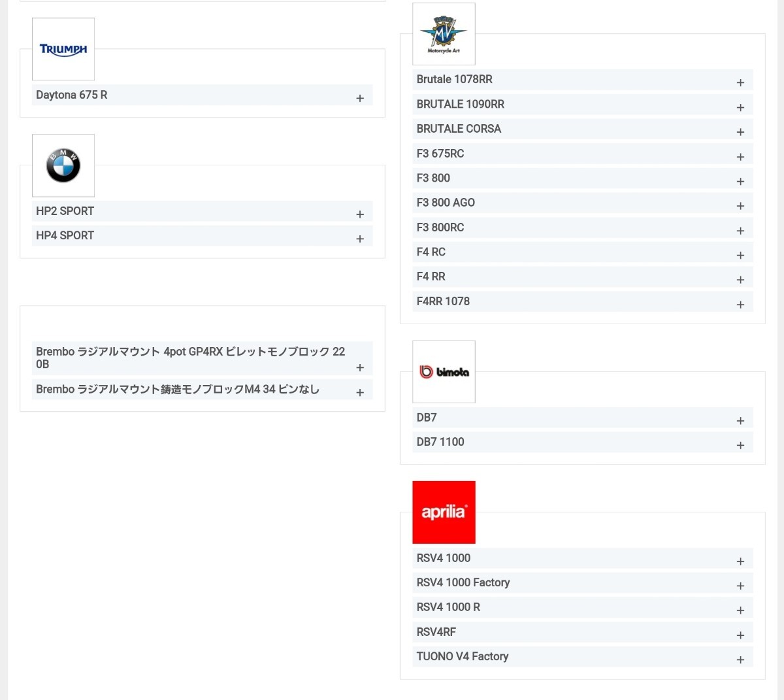This screenshot has height=700, width=784.
Task: Expand F4 RC plus icon
Action: [740, 255]
